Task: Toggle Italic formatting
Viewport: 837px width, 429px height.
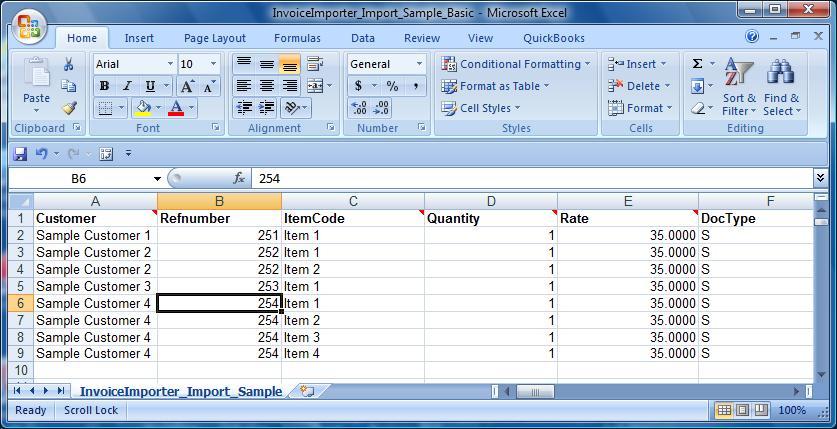Action: tap(127, 86)
